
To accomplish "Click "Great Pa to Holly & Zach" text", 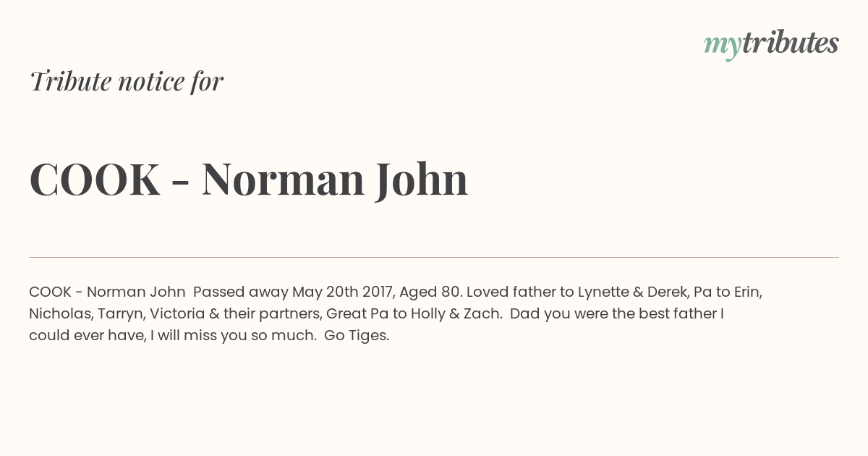I will pos(414,314).
